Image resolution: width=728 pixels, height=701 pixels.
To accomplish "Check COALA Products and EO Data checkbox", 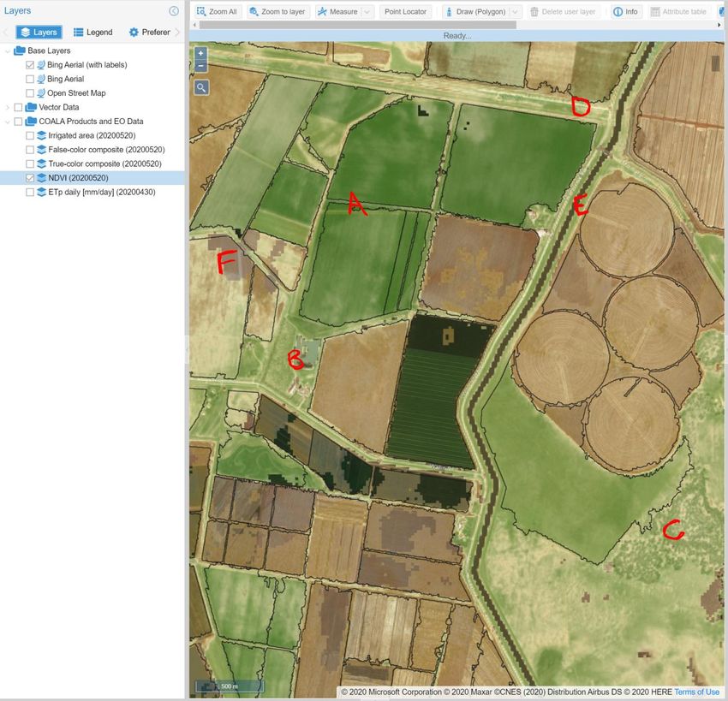I will pos(18,122).
